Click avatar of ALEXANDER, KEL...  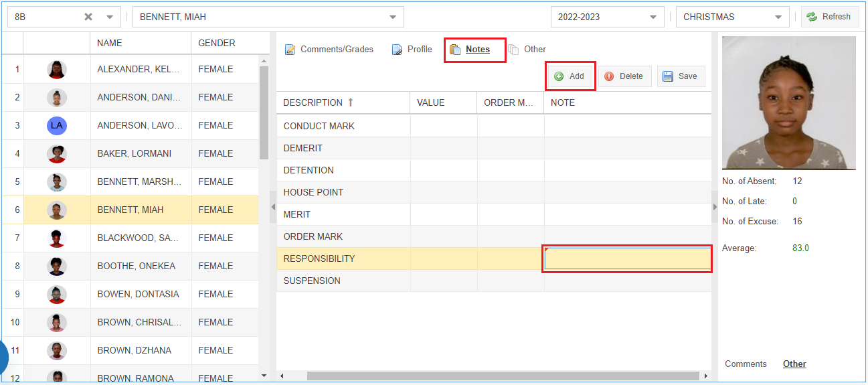[x=57, y=70]
